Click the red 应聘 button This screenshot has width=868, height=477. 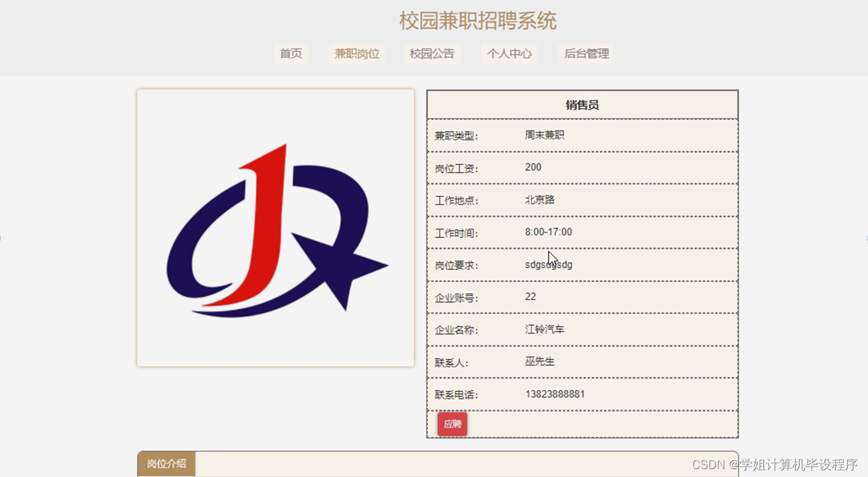point(452,424)
